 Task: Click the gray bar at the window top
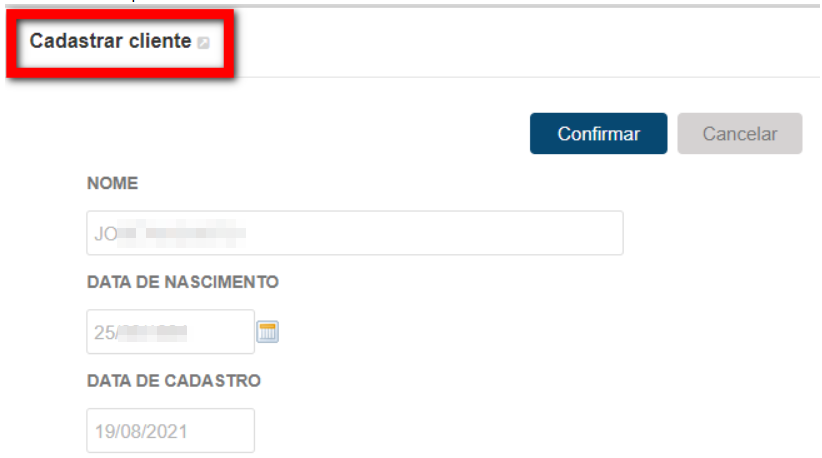coord(411,6)
